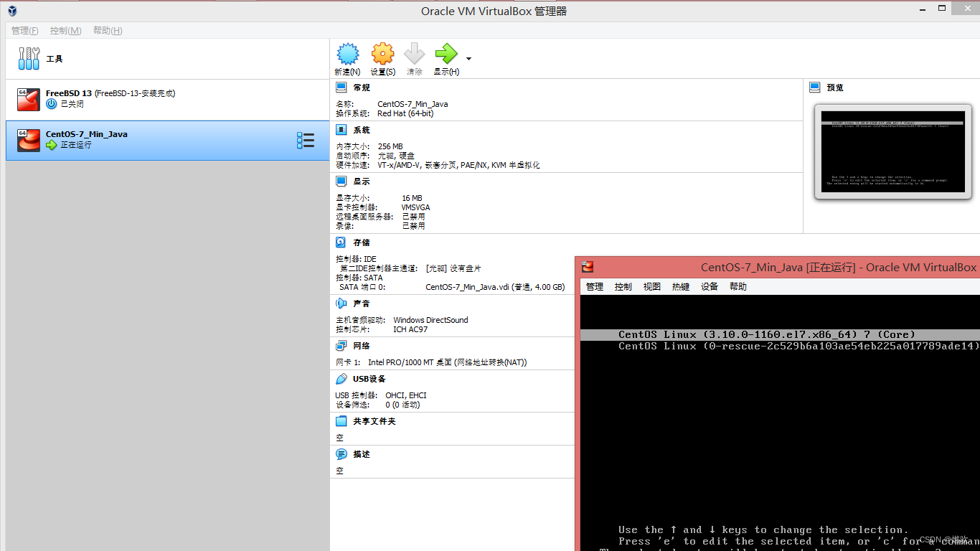
Task: Click the OHCI, EHCI USB controller value
Action: 406,395
